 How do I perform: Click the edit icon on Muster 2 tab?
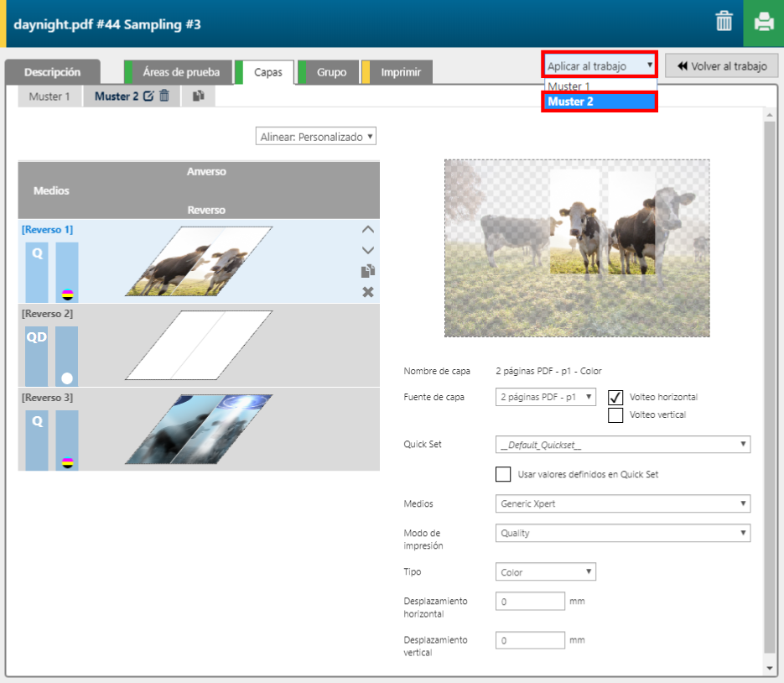point(148,96)
